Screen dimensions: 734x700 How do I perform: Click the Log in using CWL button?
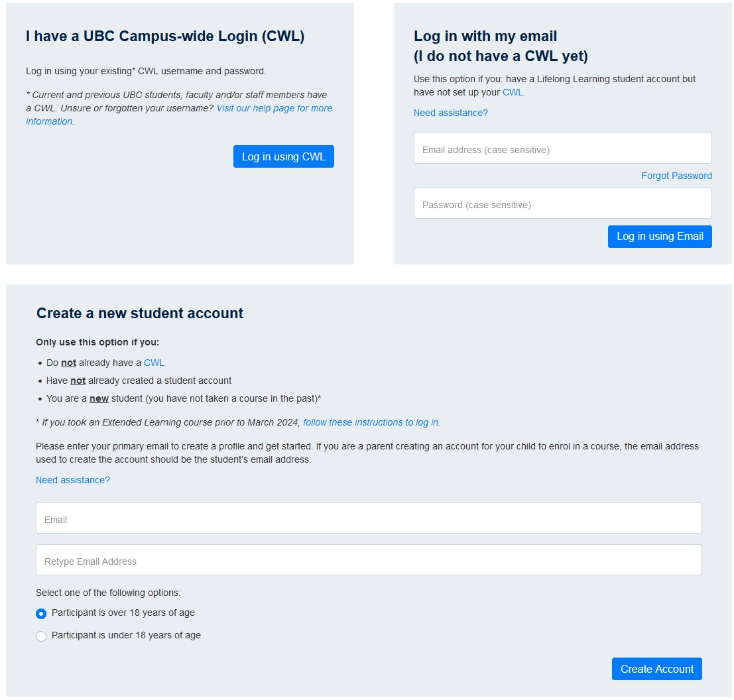pyautogui.click(x=283, y=156)
